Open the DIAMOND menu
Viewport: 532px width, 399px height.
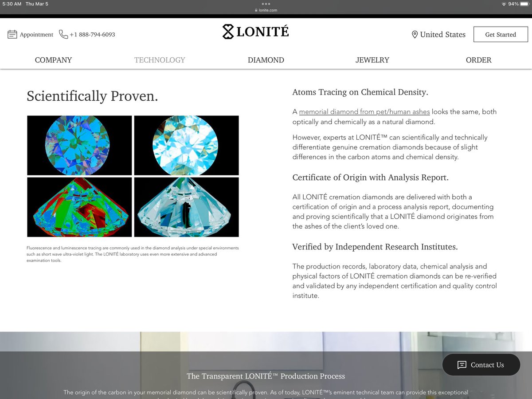pyautogui.click(x=266, y=60)
